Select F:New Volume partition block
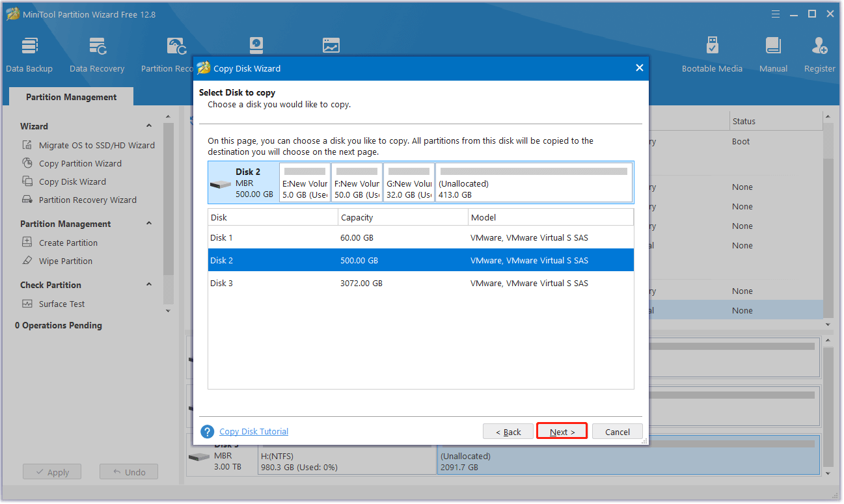This screenshot has width=844, height=504. [357, 182]
